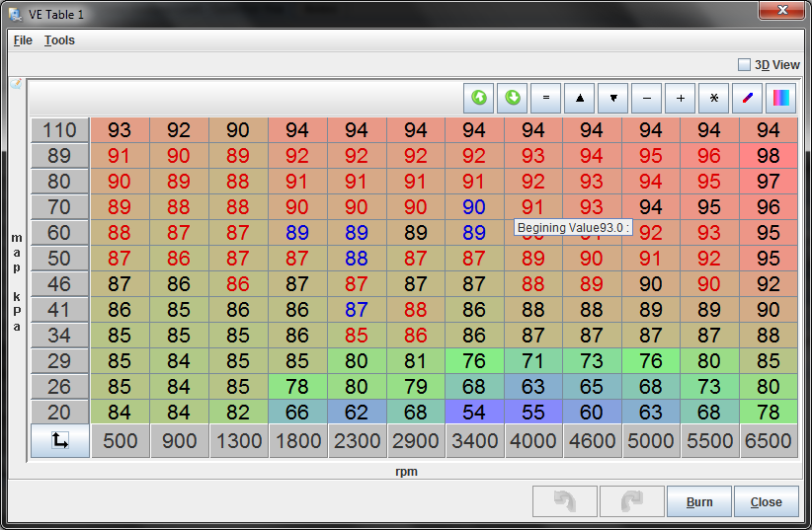Select the 6500 rpm bin header
This screenshot has width=812, height=530.
769,441
